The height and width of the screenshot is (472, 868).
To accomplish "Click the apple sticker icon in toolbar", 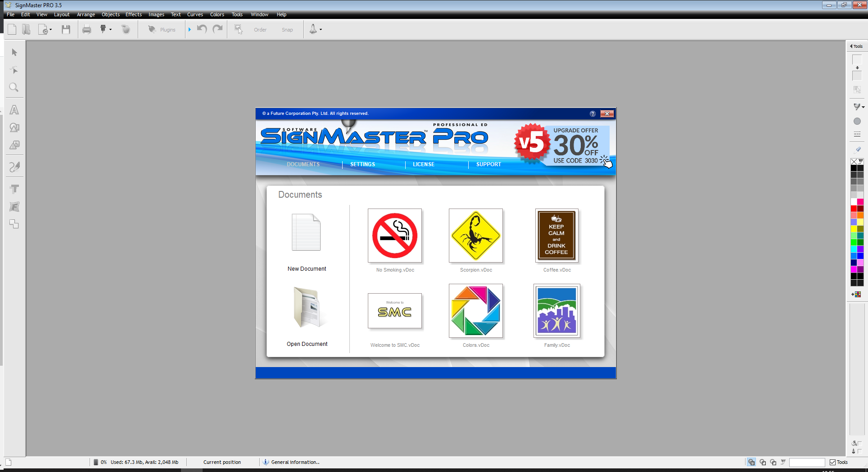I will click(126, 30).
